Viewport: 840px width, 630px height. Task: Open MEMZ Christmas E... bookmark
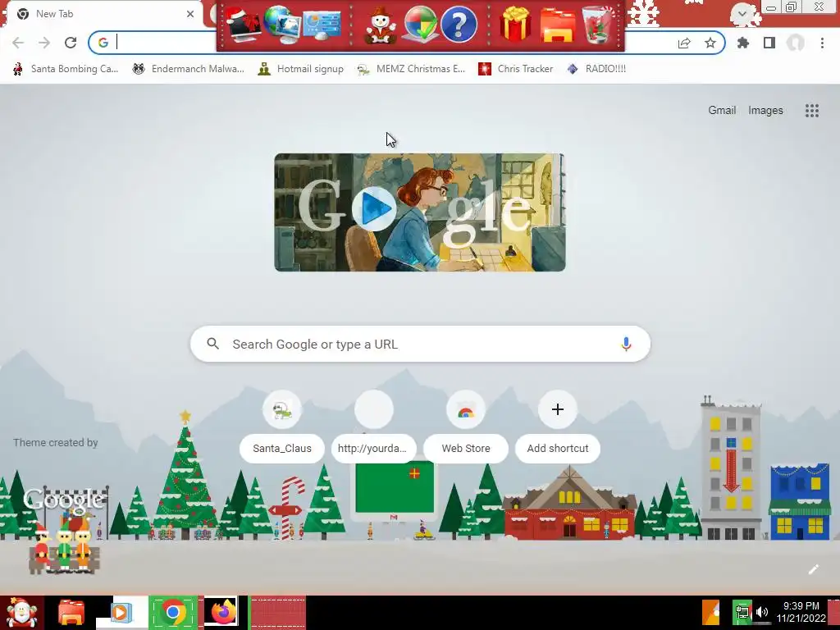[x=412, y=69]
